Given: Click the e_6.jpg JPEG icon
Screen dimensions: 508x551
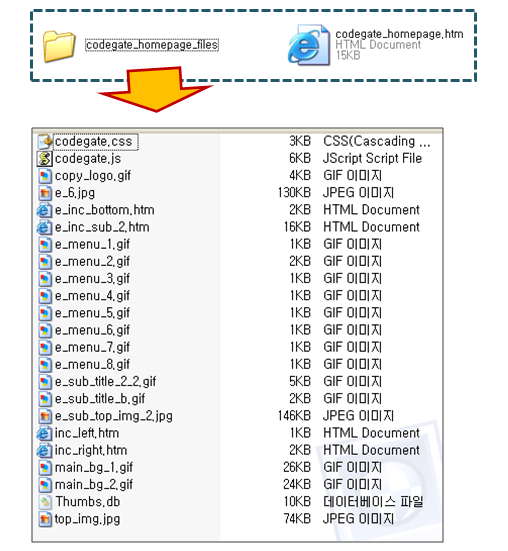Looking at the screenshot, I should pos(45,193).
